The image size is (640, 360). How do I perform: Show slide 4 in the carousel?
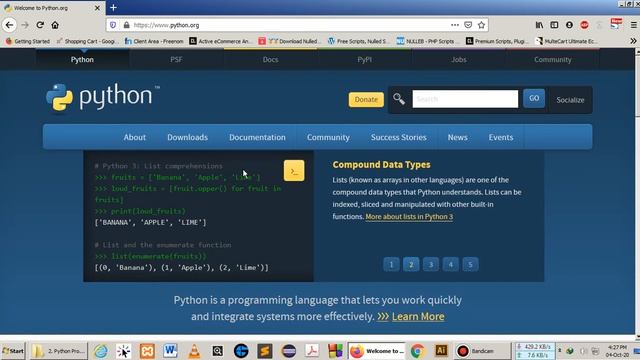(451, 264)
